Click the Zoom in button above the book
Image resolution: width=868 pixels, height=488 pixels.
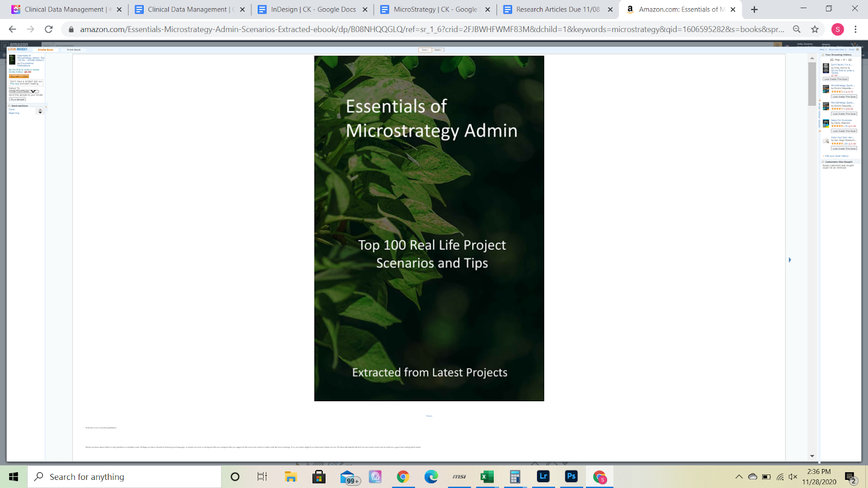point(438,50)
